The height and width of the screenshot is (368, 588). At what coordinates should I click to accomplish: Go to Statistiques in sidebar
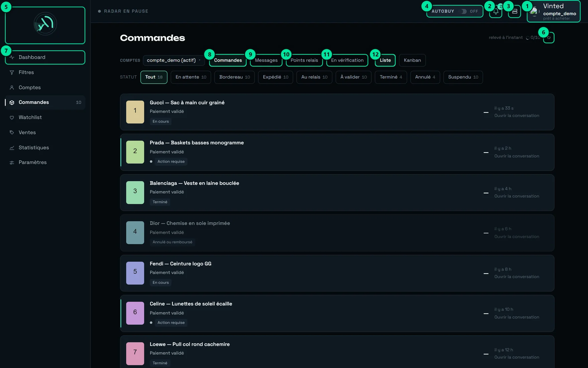click(x=45, y=148)
